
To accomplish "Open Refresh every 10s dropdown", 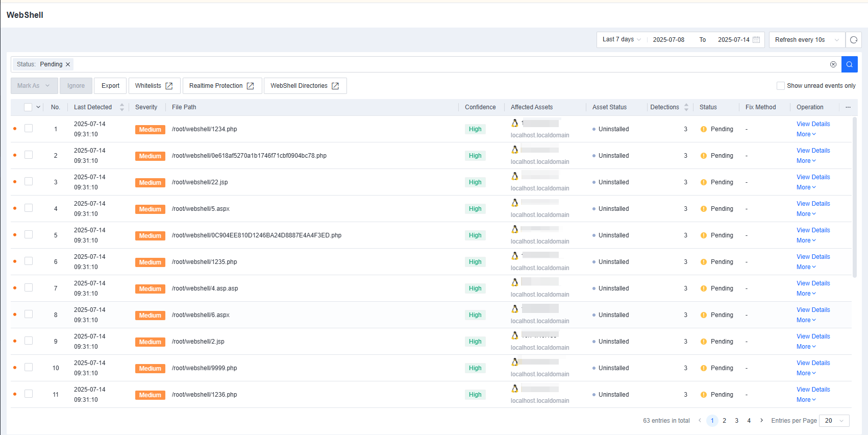I will (807, 40).
